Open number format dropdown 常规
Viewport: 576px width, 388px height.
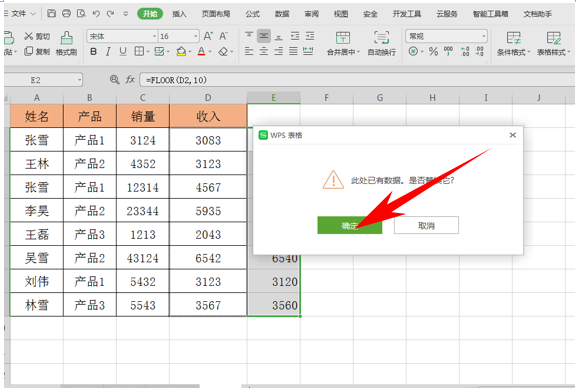pyautogui.click(x=483, y=36)
